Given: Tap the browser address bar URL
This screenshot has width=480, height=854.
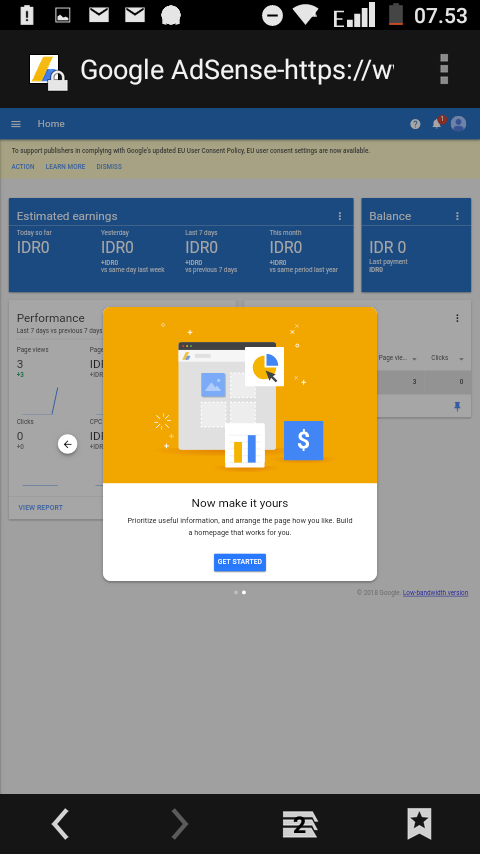Looking at the screenshot, I should coord(236,70).
